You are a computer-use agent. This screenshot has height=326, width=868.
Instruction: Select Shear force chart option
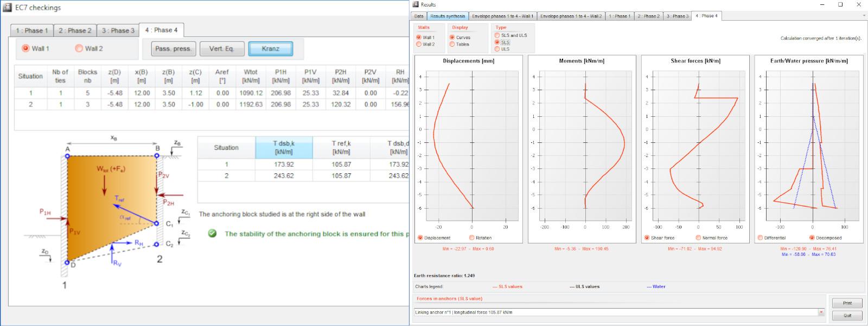pyautogui.click(x=647, y=237)
